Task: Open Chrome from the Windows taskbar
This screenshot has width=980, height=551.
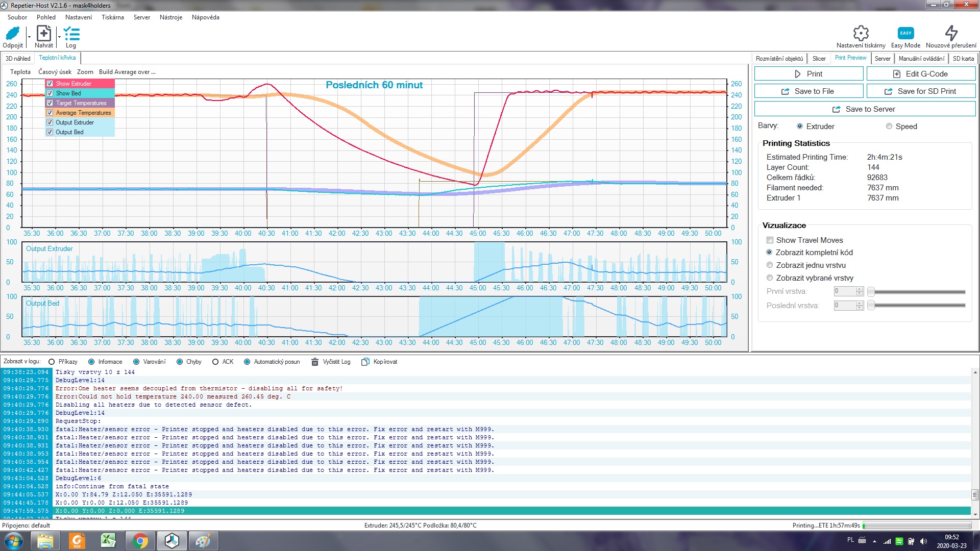Action: pos(140,541)
